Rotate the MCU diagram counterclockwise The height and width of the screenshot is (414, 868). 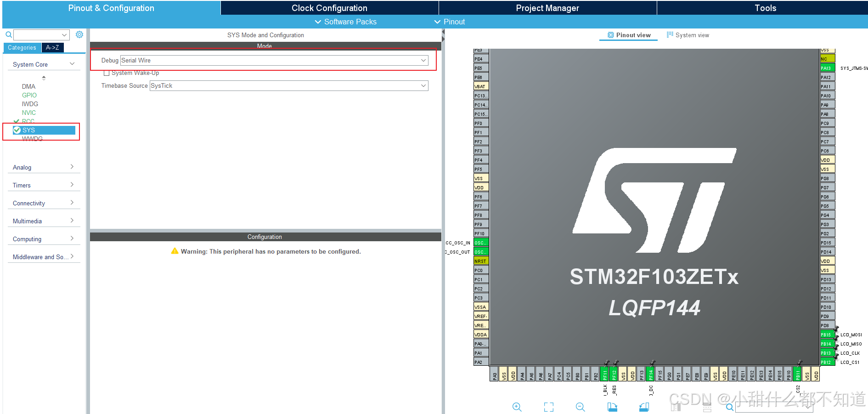click(643, 407)
